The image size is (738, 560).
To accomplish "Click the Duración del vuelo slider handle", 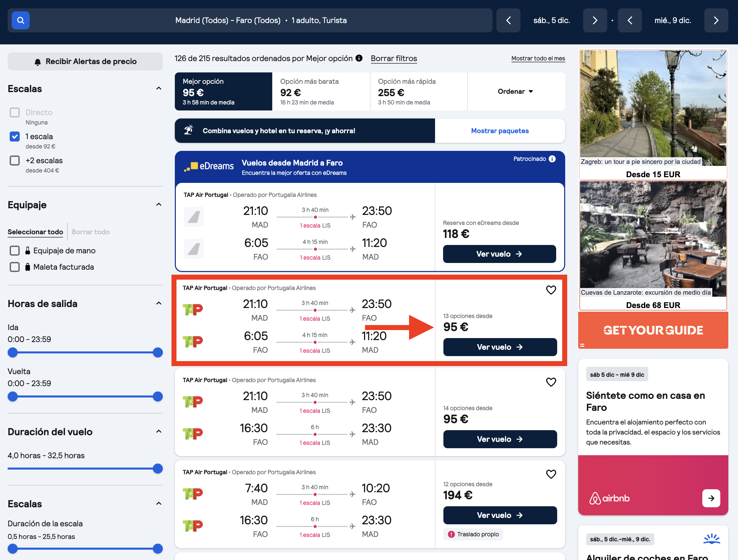I will tap(157, 469).
